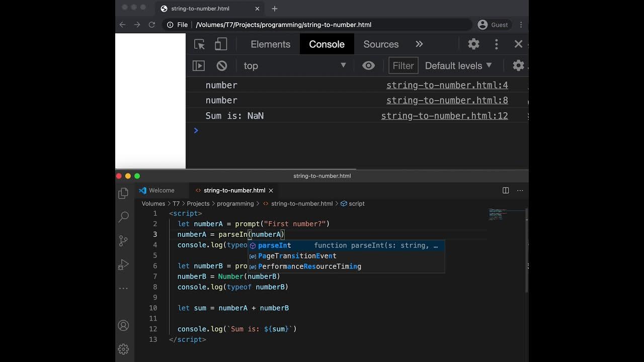Open the Elements tab in DevTools
The height and width of the screenshot is (362, 644).
click(x=271, y=44)
